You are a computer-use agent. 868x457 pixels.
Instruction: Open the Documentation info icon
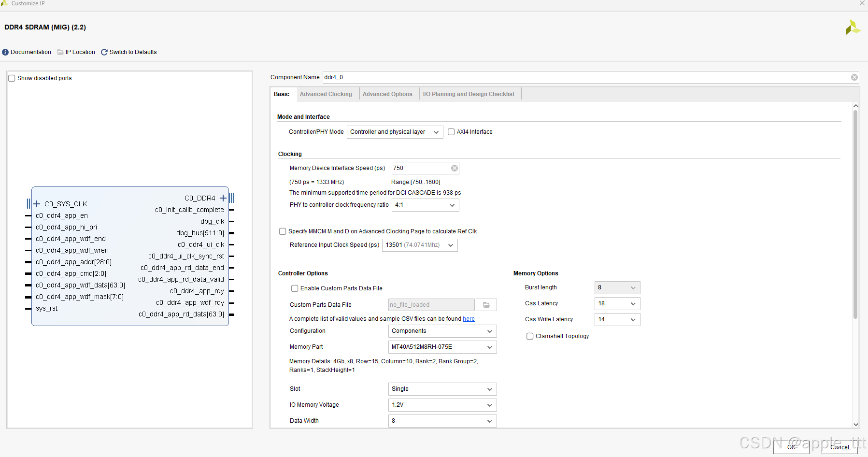[5, 52]
